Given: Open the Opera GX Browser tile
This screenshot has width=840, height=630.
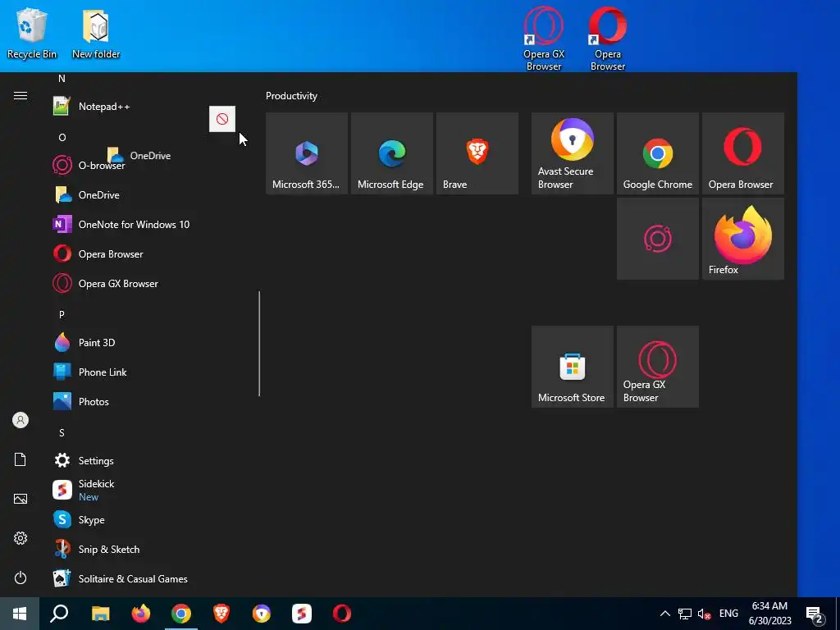Looking at the screenshot, I should pyautogui.click(x=657, y=367).
